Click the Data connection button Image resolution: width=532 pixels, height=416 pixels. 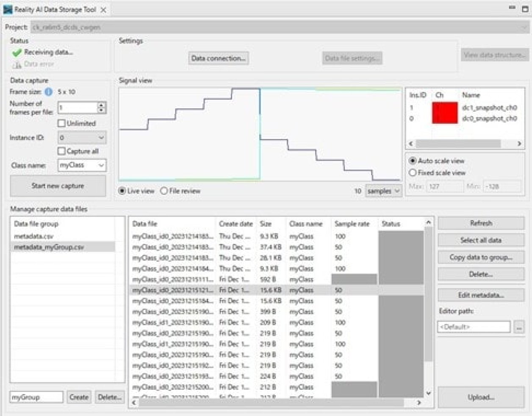[x=219, y=58]
